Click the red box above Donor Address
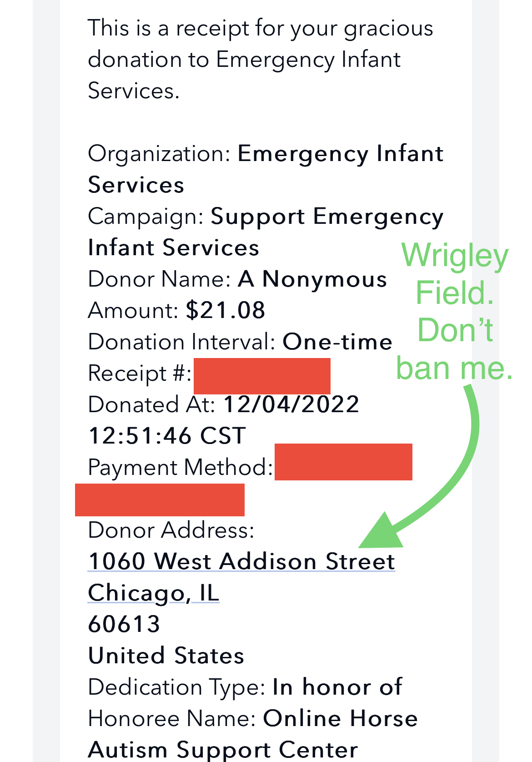The image size is (532, 762). tap(160, 500)
